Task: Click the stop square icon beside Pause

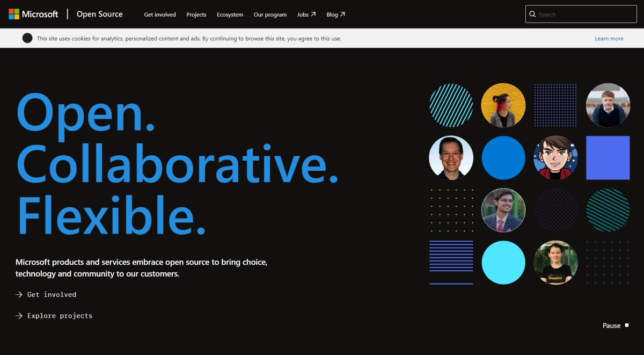Action: tap(626, 325)
